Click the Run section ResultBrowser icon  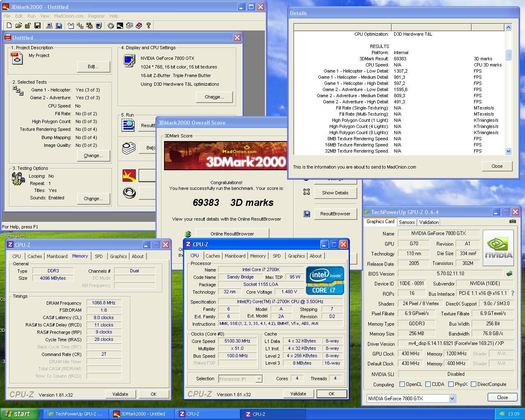coord(128,125)
